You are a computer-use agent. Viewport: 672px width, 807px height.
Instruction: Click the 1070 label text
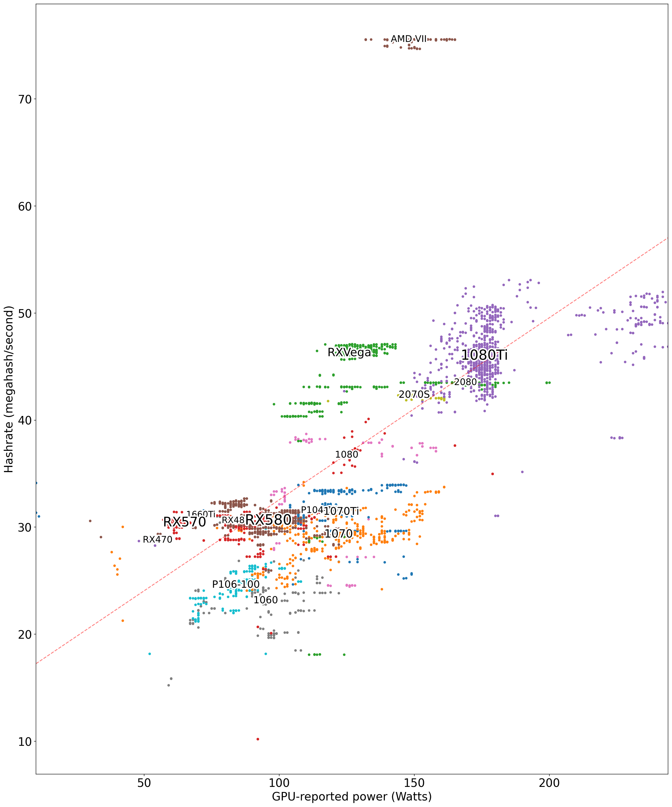tap(338, 534)
